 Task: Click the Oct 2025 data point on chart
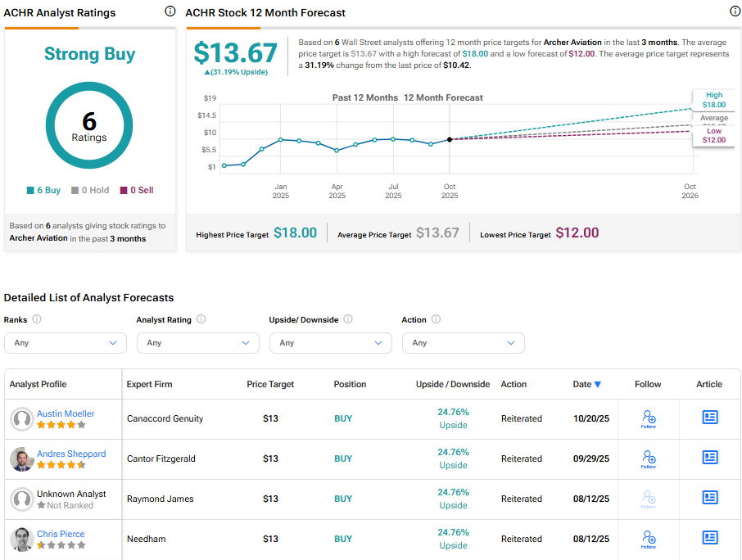coord(450,140)
